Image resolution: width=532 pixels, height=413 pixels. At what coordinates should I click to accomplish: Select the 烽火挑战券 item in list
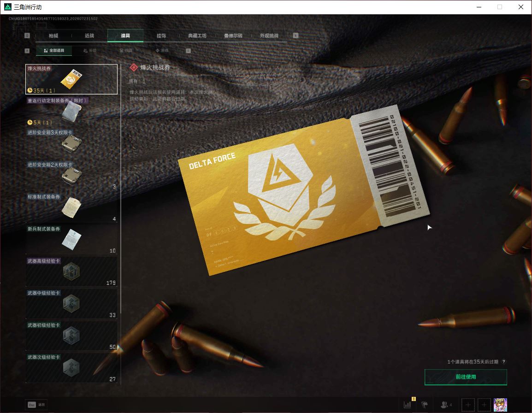coord(71,79)
